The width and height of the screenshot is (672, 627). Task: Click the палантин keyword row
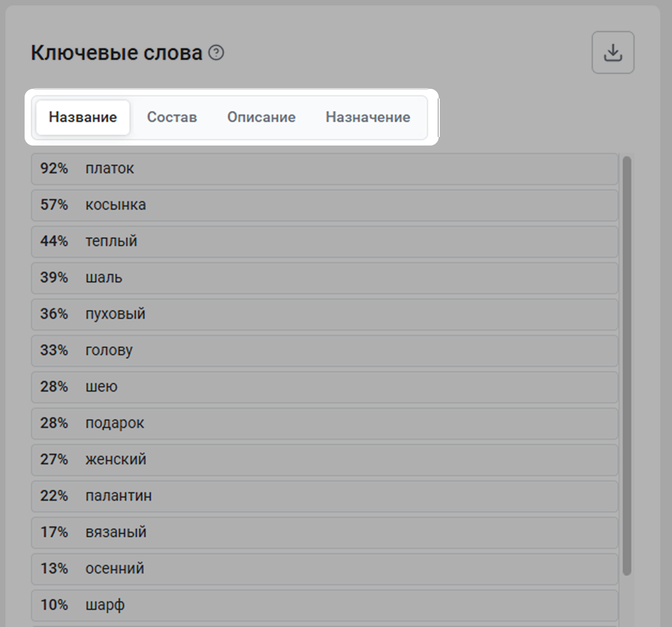click(x=324, y=496)
